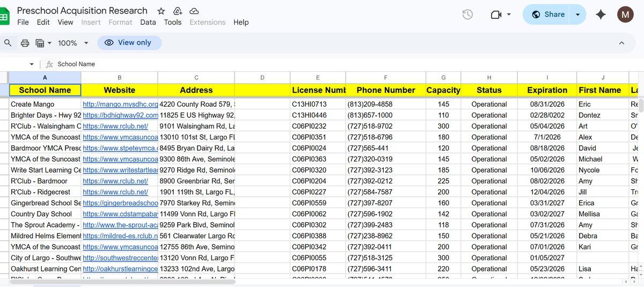Select expiration date 7/1/2026

tap(547, 137)
